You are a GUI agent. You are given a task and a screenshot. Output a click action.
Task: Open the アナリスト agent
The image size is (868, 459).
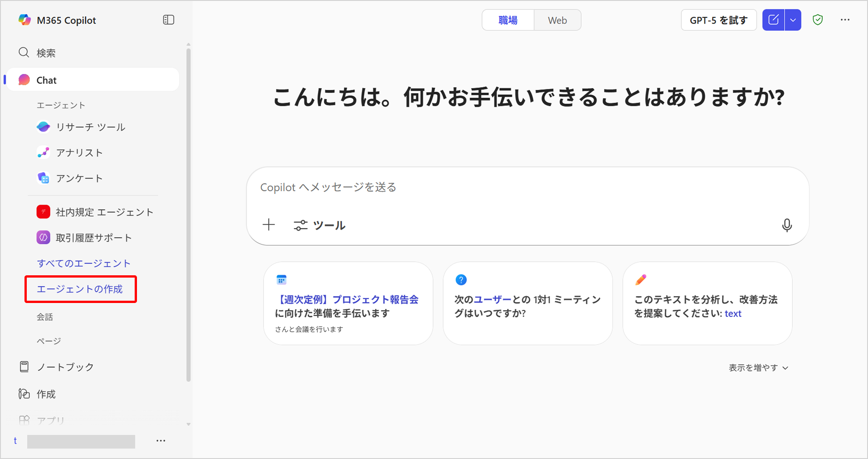(x=79, y=153)
